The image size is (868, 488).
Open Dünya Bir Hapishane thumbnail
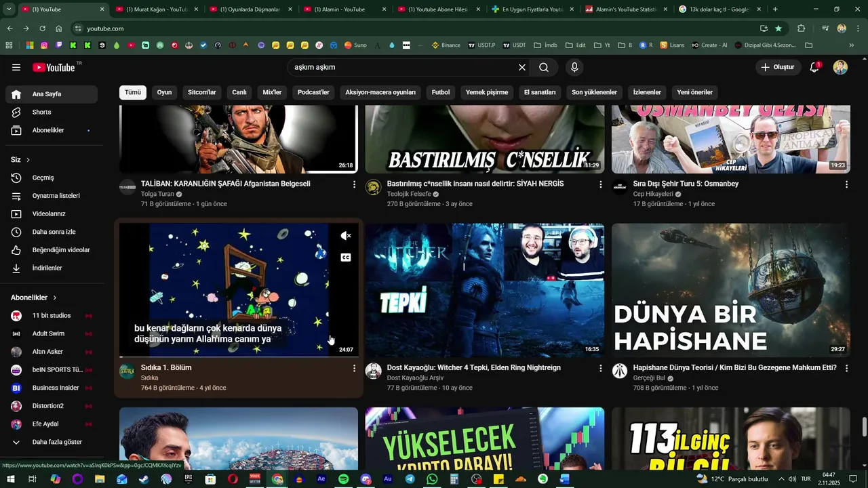731,290
